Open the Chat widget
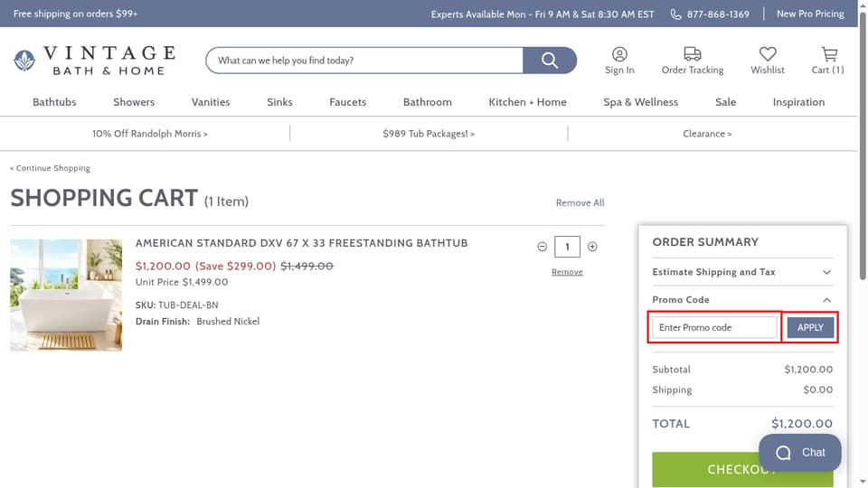The width and height of the screenshot is (868, 488). click(x=800, y=453)
